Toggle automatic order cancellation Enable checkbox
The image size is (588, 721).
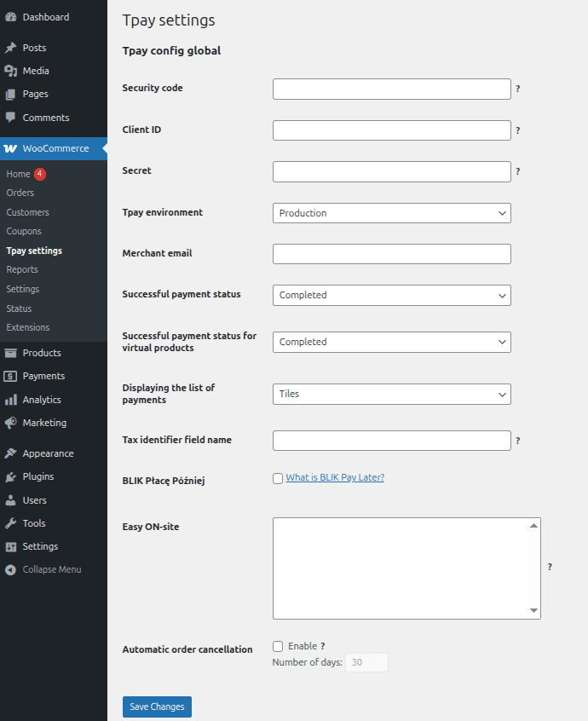(278, 647)
